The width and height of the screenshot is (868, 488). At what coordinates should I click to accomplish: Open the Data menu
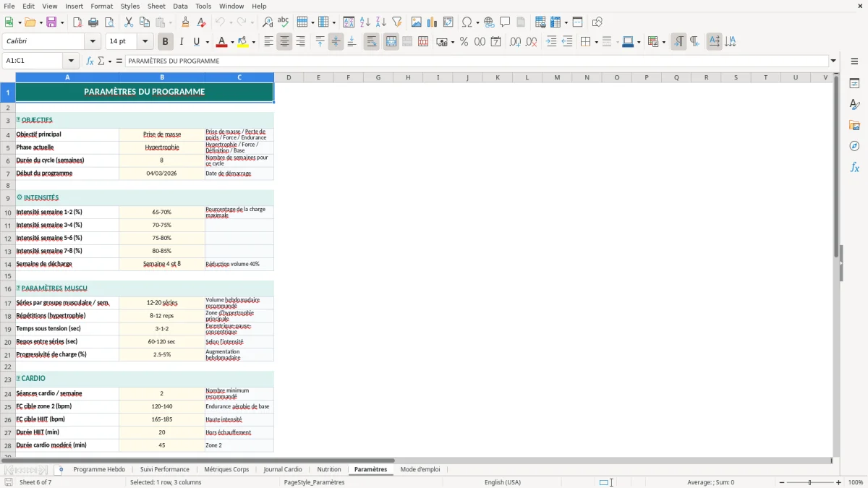(180, 6)
